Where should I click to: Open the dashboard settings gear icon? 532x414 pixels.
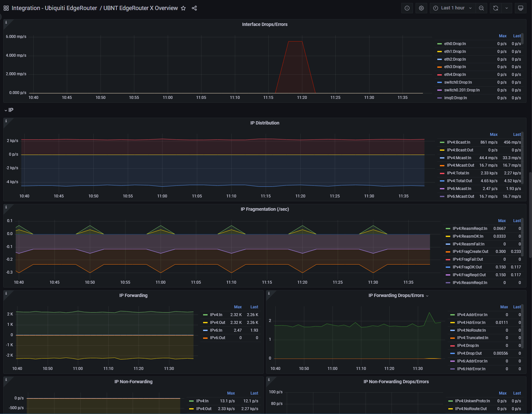click(x=421, y=8)
